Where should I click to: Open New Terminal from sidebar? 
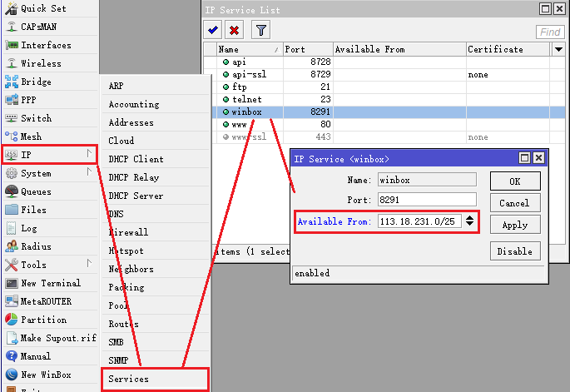(x=50, y=283)
